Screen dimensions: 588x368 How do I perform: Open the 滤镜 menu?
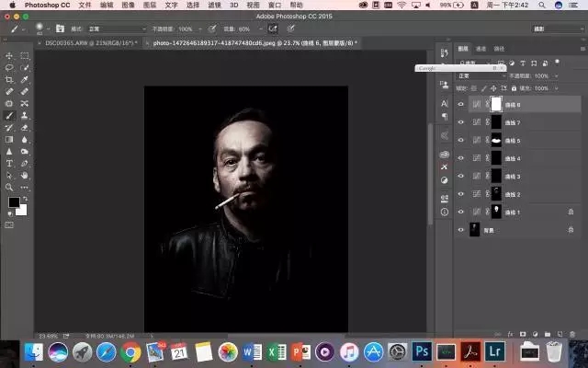coord(214,5)
